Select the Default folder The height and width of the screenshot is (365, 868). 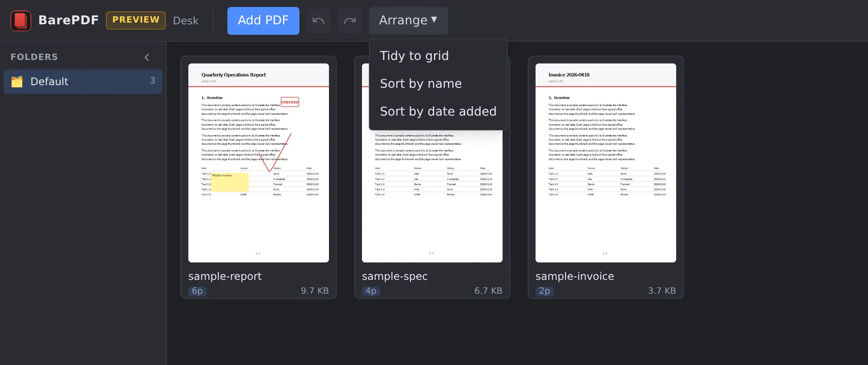pyautogui.click(x=83, y=82)
